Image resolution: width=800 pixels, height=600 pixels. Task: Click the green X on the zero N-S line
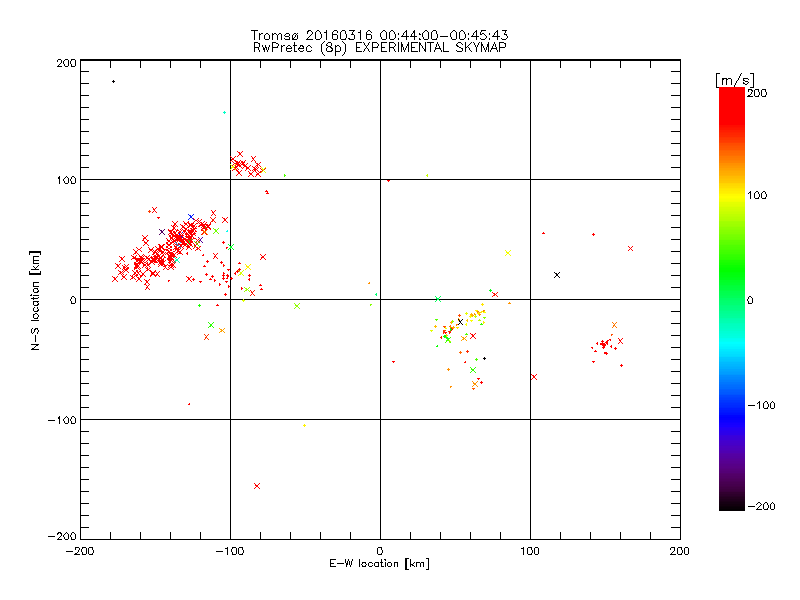tap(438, 299)
